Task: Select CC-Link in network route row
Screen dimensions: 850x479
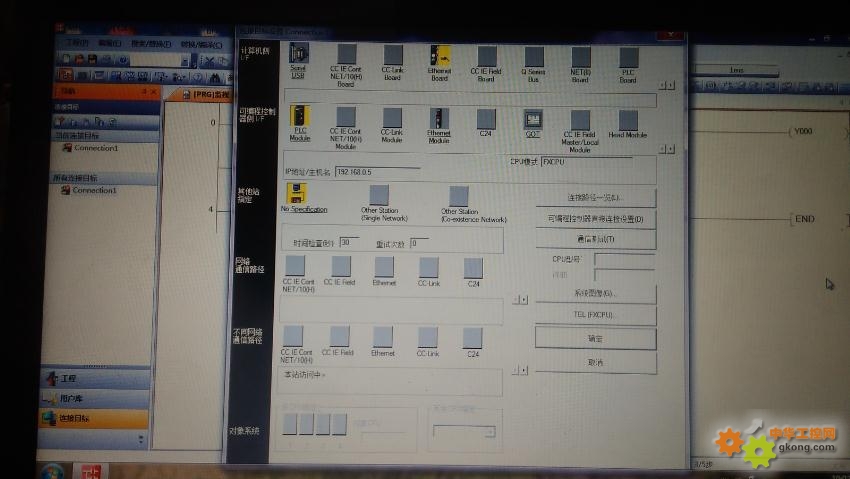Action: point(428,268)
